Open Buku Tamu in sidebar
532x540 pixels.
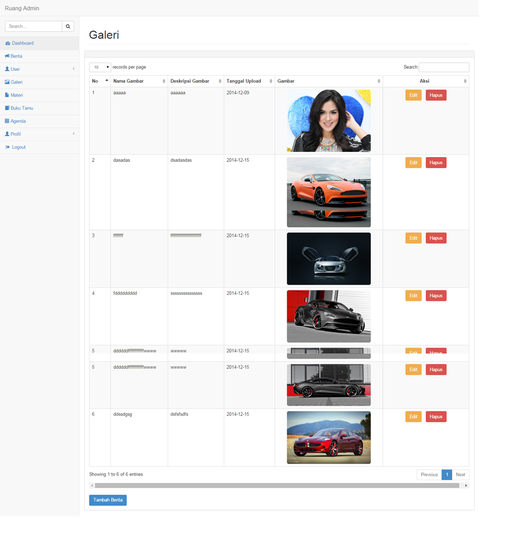pos(40,108)
